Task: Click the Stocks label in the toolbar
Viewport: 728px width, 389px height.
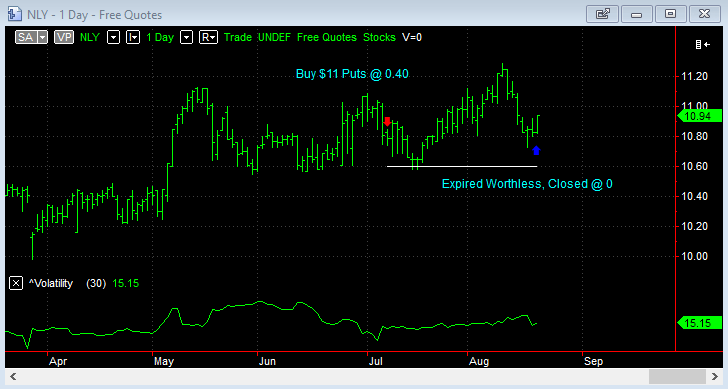Action: pos(379,37)
